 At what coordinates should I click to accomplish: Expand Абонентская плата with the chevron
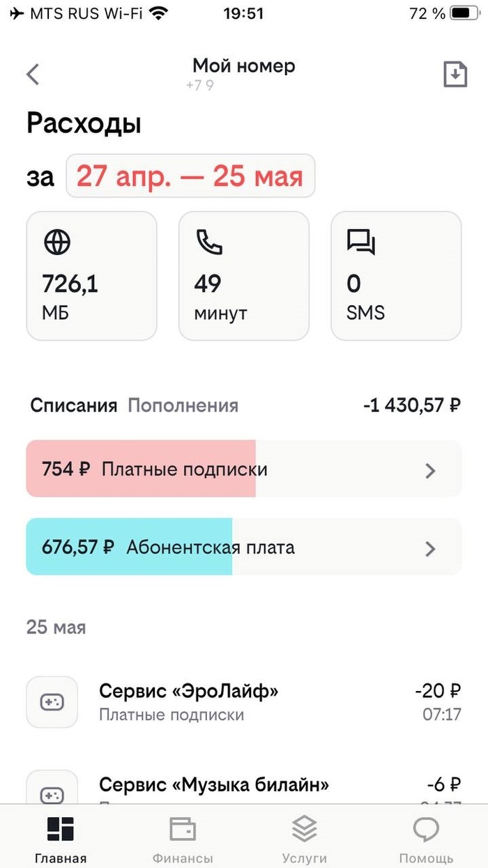pos(431,548)
